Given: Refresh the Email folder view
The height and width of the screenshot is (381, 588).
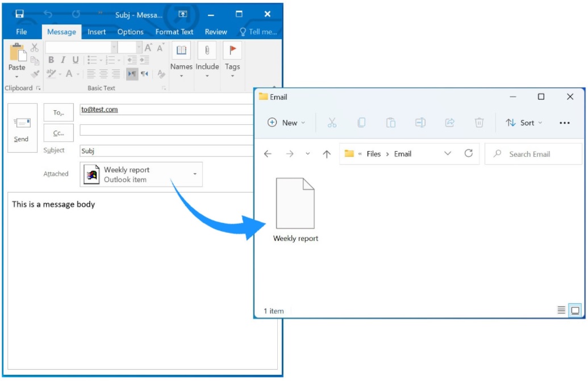Looking at the screenshot, I should [470, 153].
